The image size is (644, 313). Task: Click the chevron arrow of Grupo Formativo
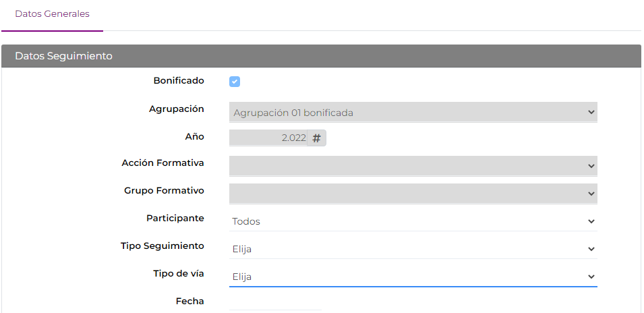[591, 194]
